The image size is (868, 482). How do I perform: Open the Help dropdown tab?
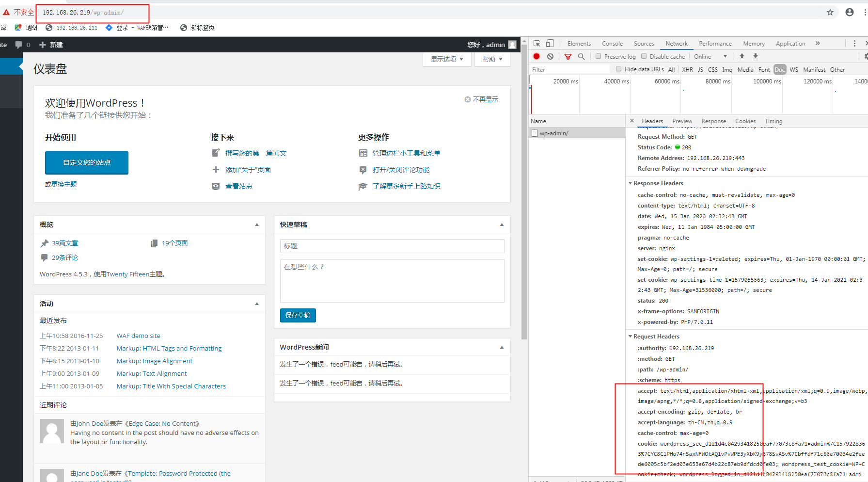tap(492, 59)
